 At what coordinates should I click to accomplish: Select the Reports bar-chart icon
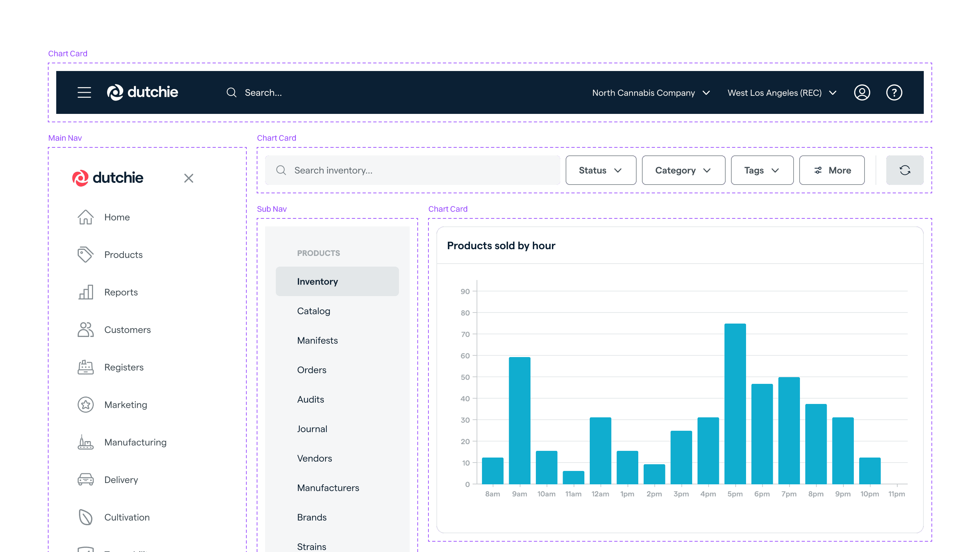[85, 292]
